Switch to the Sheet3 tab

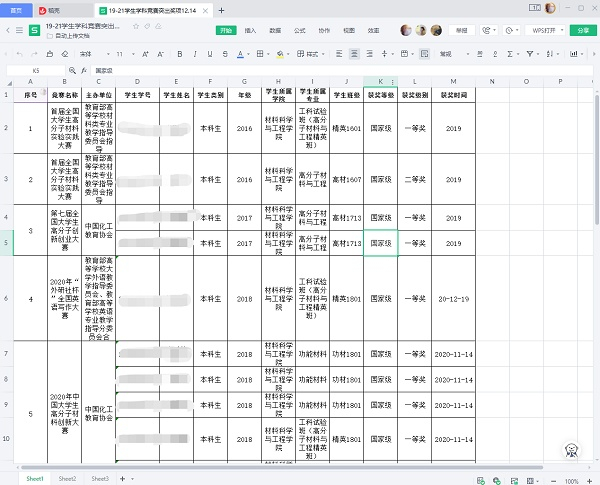pyautogui.click(x=100, y=478)
